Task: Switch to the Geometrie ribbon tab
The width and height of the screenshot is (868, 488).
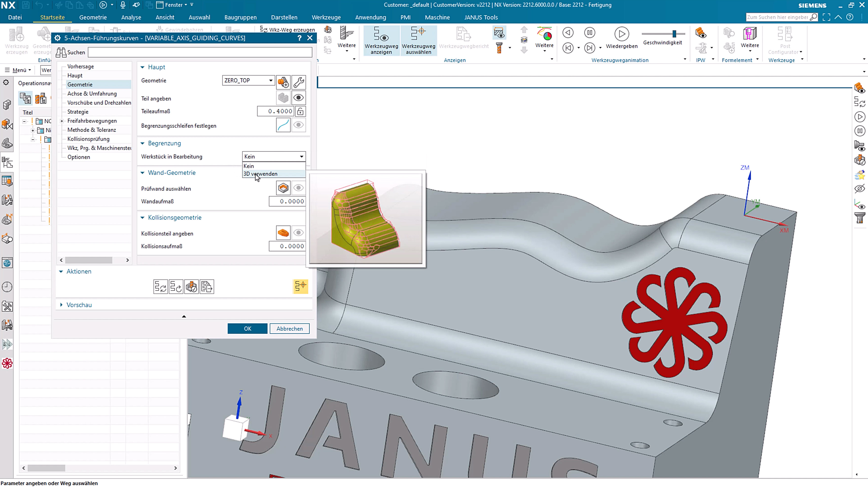Action: 93,17
